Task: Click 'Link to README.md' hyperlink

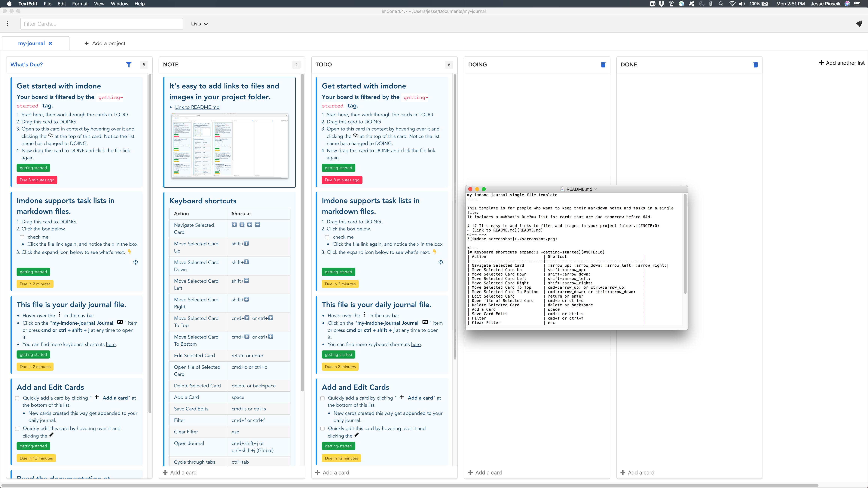Action: click(x=197, y=107)
